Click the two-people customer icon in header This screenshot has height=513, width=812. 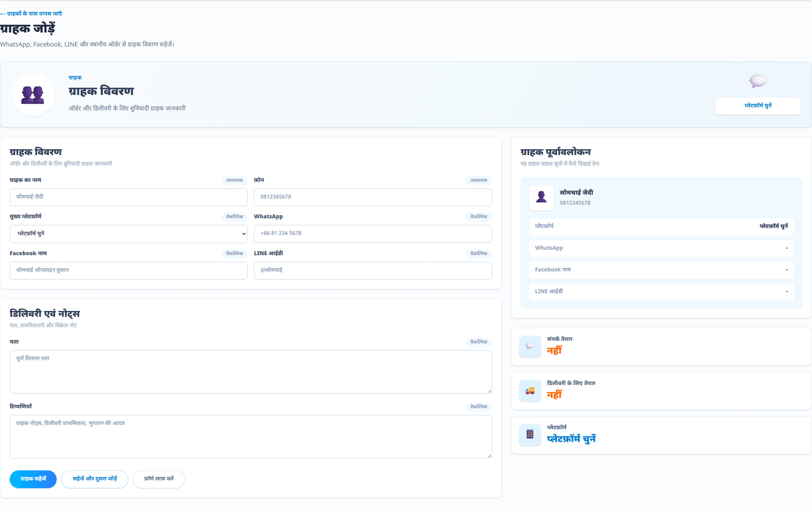[33, 95]
